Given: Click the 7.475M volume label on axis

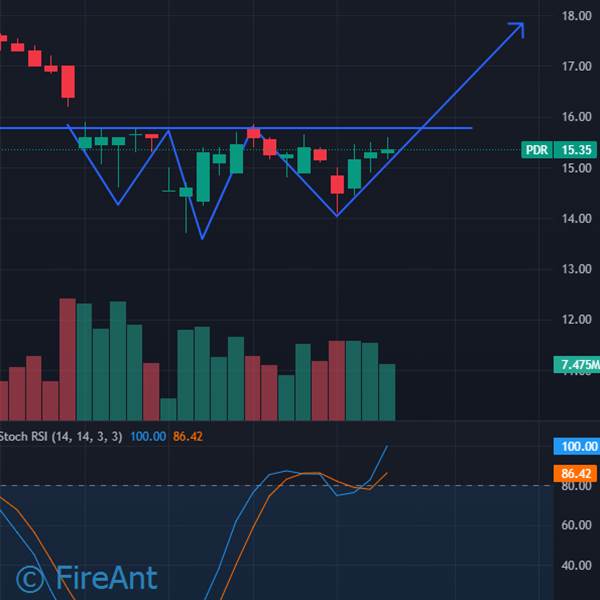Looking at the screenshot, I should point(577,365).
